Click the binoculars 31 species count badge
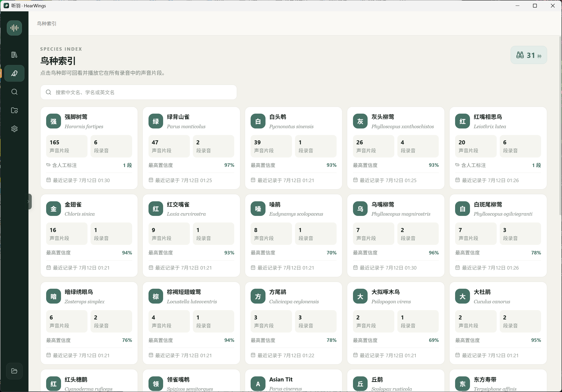The width and height of the screenshot is (562, 392). click(529, 55)
